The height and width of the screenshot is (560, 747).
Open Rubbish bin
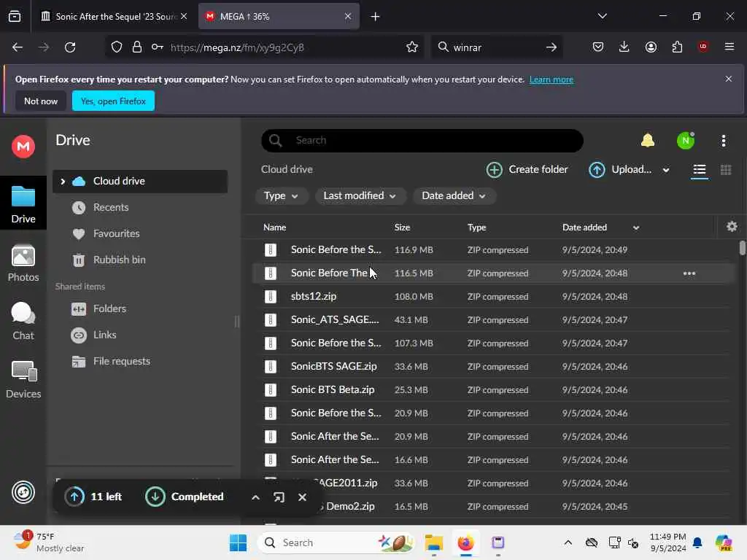pos(119,260)
